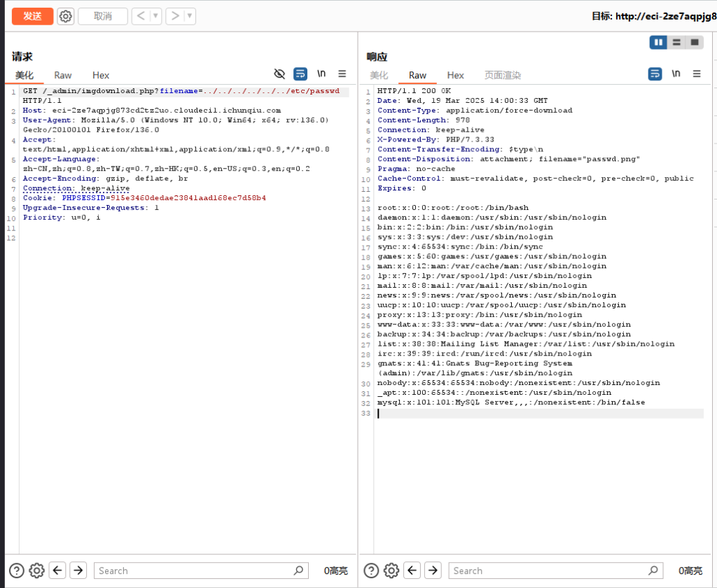
Task: Select combined tabbed layout view
Action: [695, 43]
